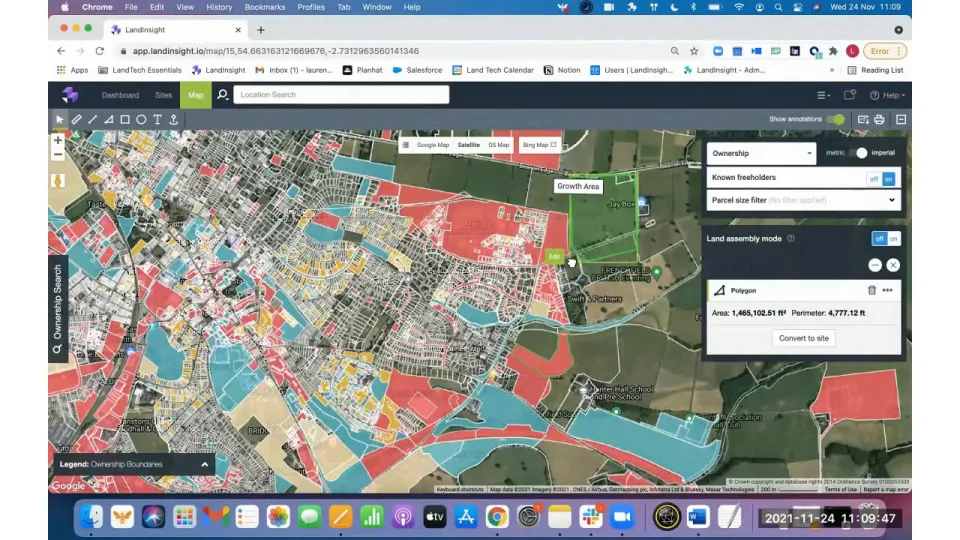Open the Help menu
Image resolution: width=960 pixels, height=540 pixels.
887,95
